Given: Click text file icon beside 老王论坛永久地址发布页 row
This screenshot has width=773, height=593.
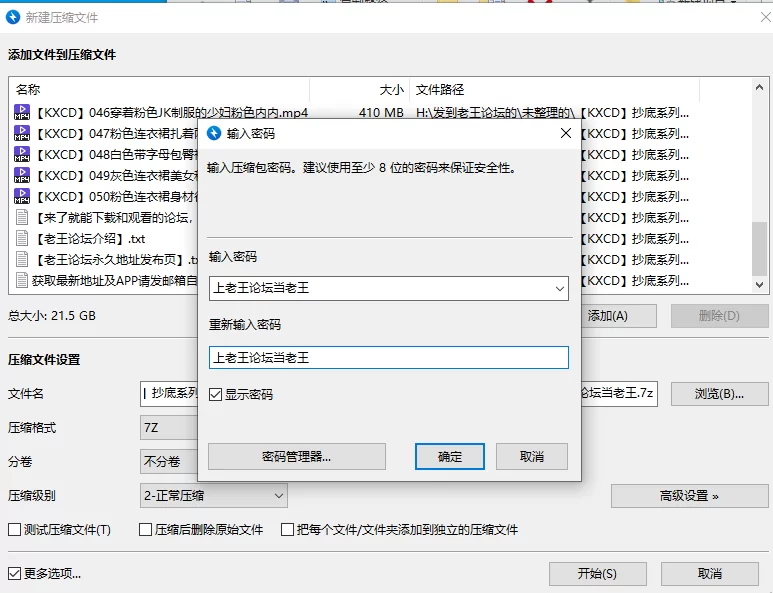Looking at the screenshot, I should 22,259.
